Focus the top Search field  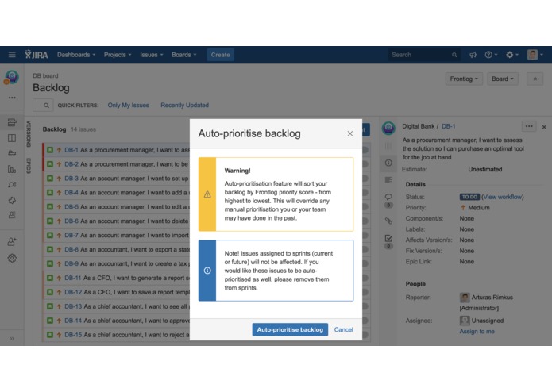click(423, 55)
